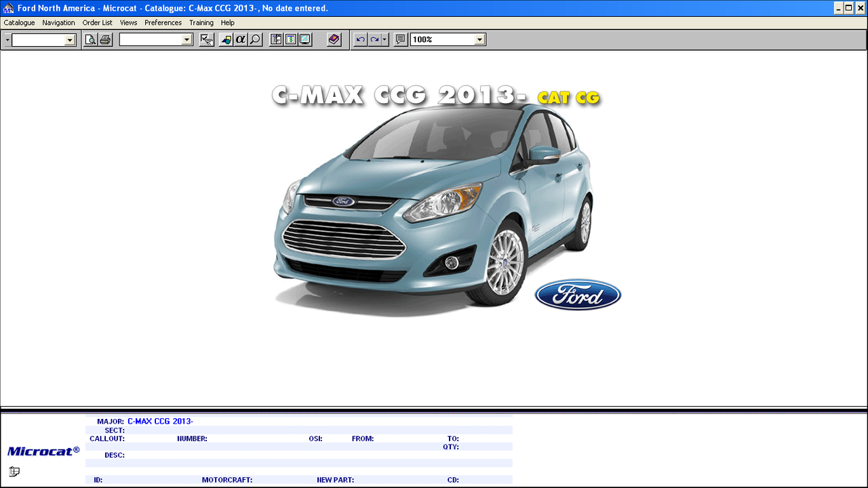Click the OSI field label
Image resolution: width=868 pixels, height=488 pixels.
point(315,439)
